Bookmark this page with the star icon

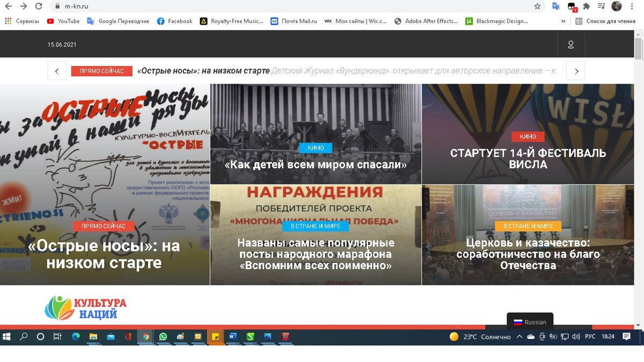pyautogui.click(x=537, y=6)
